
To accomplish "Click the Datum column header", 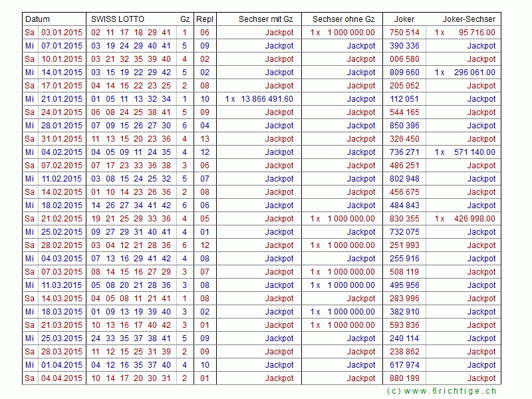I will click(x=38, y=19).
